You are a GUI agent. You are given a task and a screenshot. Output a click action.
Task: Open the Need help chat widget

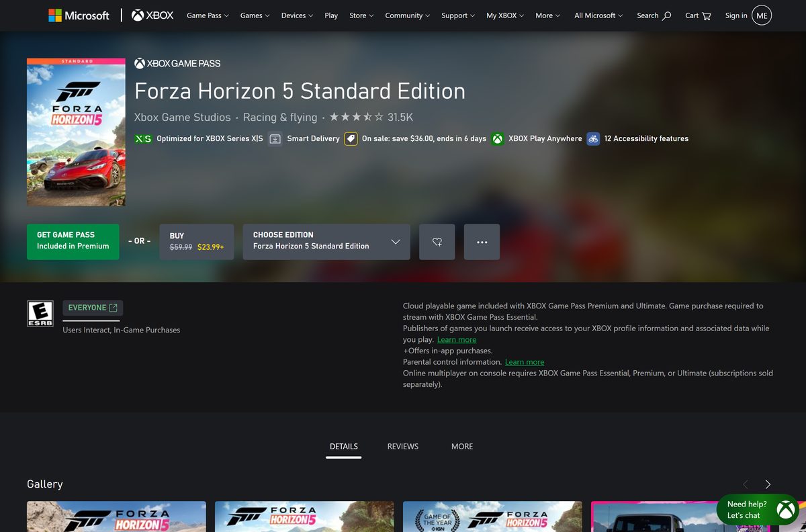(757, 510)
